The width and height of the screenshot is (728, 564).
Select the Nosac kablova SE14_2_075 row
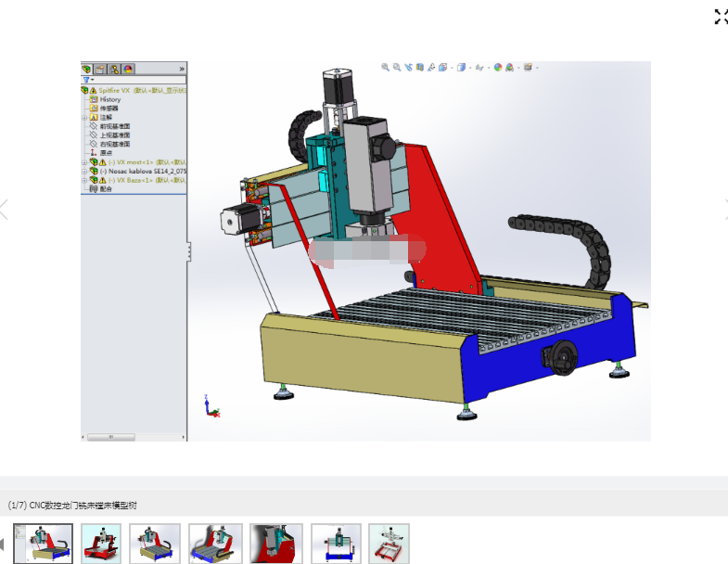(143, 171)
